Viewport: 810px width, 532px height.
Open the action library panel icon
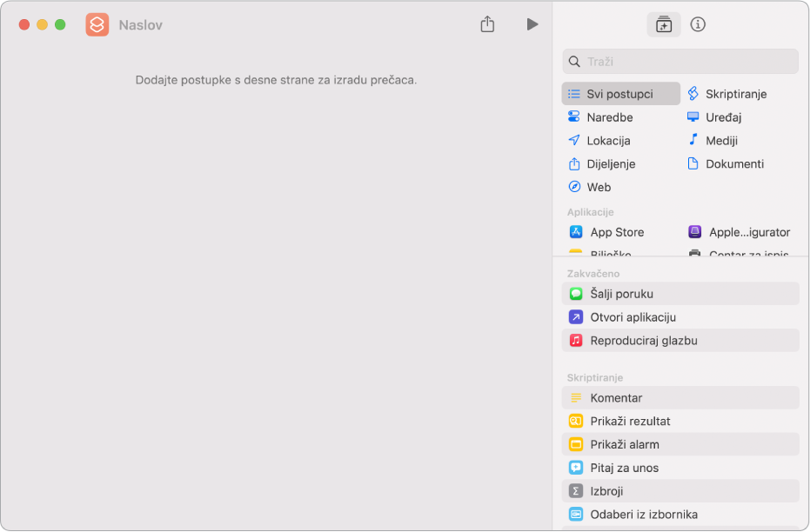(664, 24)
